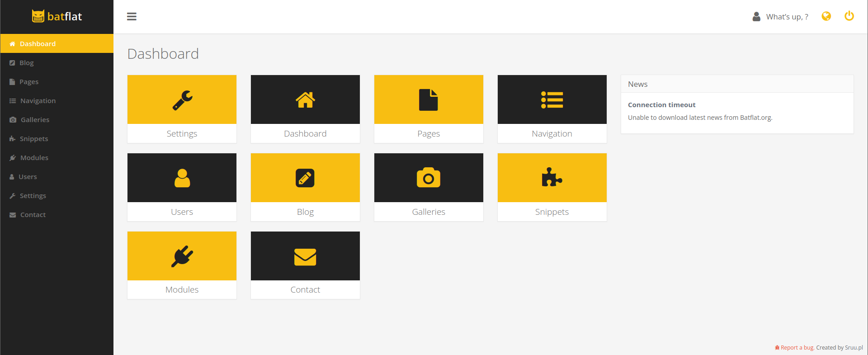
Task: Click the batflat logo in sidebar header
Action: click(x=57, y=16)
